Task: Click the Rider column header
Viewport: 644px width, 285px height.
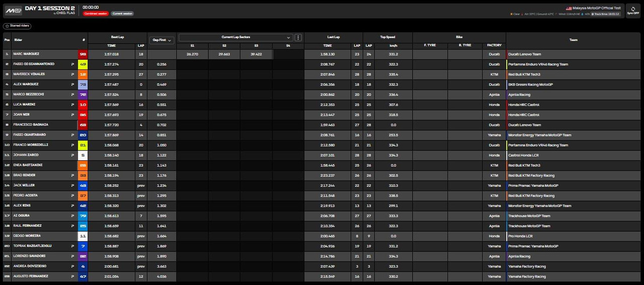Action: 18,40
